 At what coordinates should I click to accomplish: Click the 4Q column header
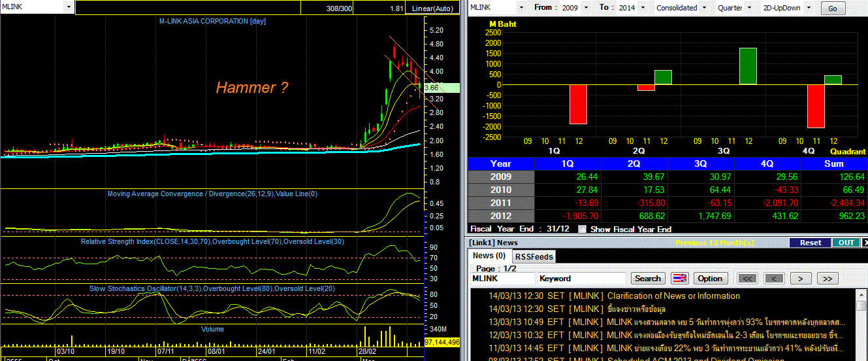(767, 163)
